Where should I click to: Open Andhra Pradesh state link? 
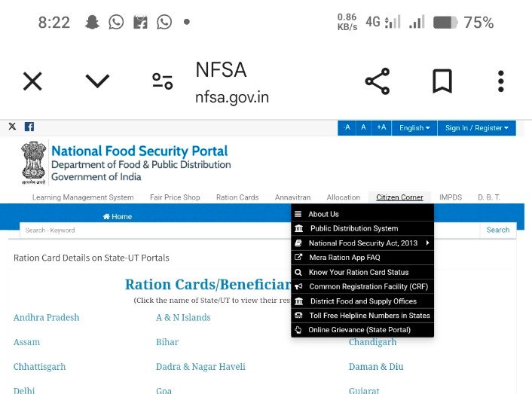(x=47, y=318)
